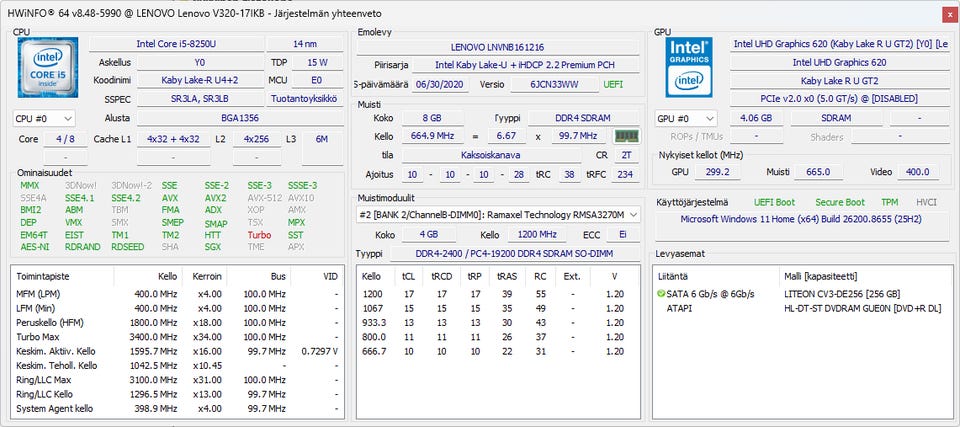Click the tRFC value 234
This screenshot has width=960, height=427.
point(625,175)
